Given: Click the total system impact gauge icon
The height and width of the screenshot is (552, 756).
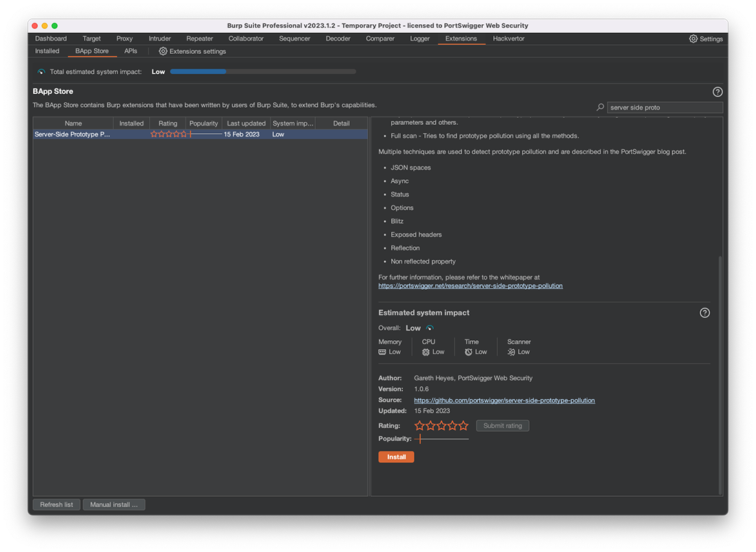Looking at the screenshot, I should [41, 72].
